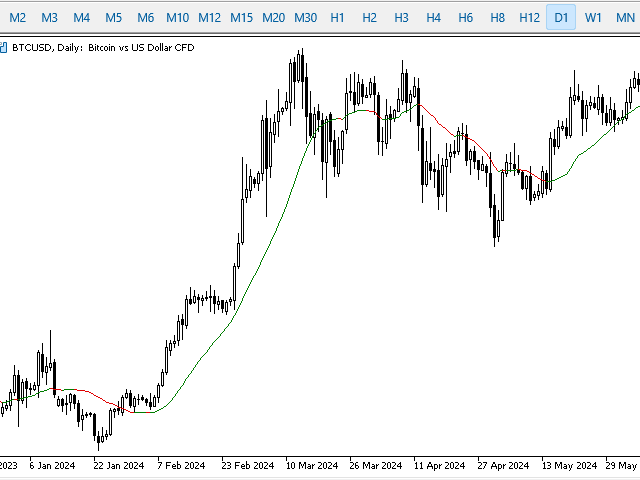640x480 pixels.
Task: Change timeframe to M30
Action: [305, 18]
